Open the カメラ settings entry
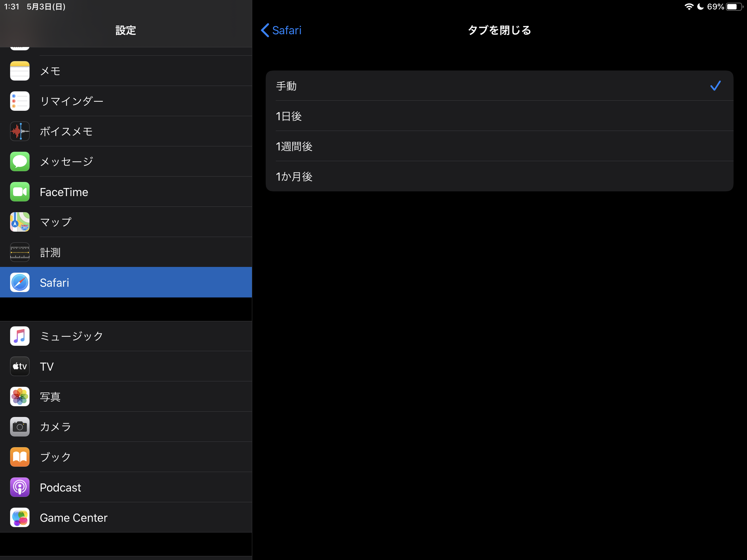Viewport: 747px width, 560px height. [x=126, y=427]
